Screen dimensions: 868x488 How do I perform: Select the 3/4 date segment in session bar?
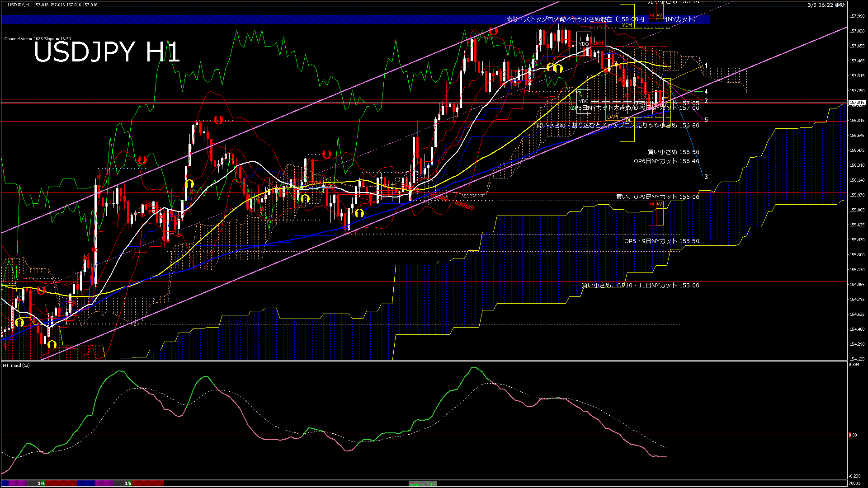41,483
